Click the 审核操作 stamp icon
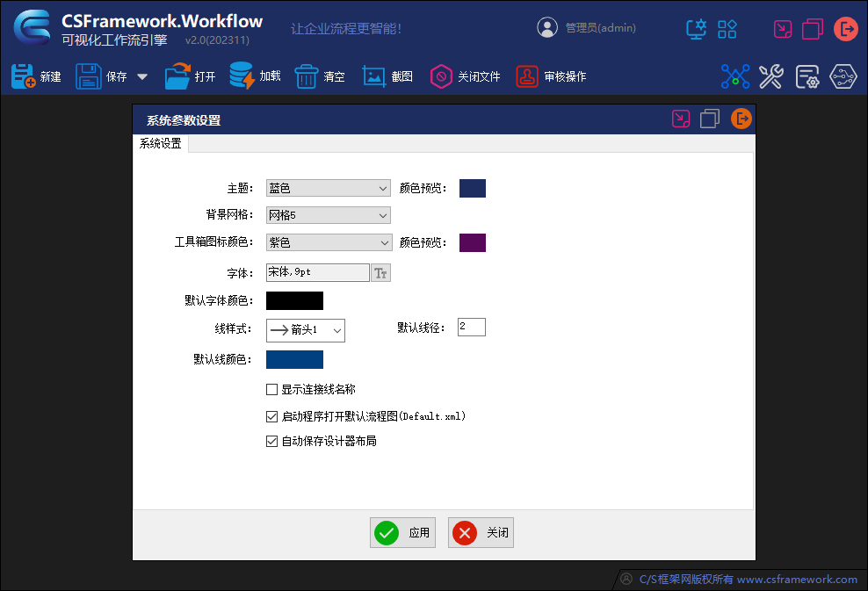The image size is (868, 591). point(527,76)
